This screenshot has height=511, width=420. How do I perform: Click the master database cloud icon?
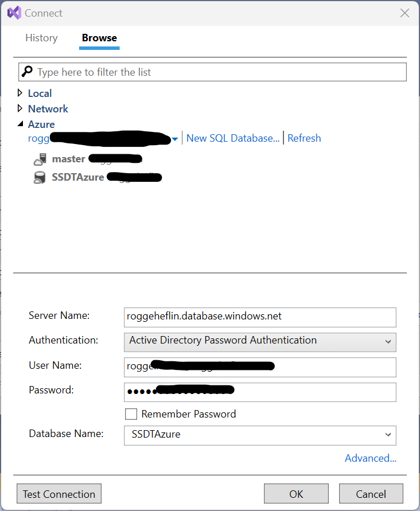40,159
